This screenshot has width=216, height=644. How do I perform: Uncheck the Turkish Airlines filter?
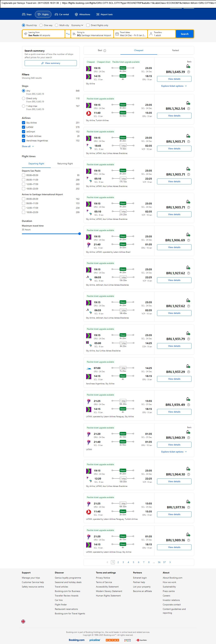pyautogui.click(x=24, y=136)
